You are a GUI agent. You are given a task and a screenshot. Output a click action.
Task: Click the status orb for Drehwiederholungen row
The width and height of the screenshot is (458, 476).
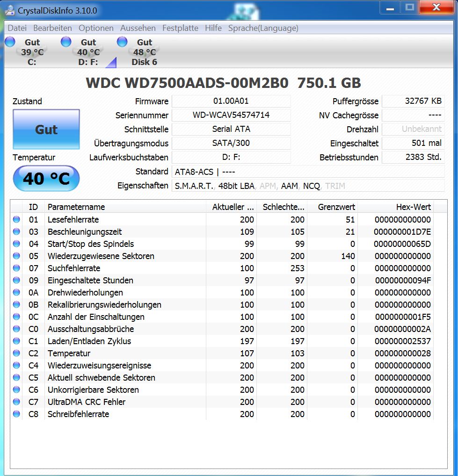point(16,292)
